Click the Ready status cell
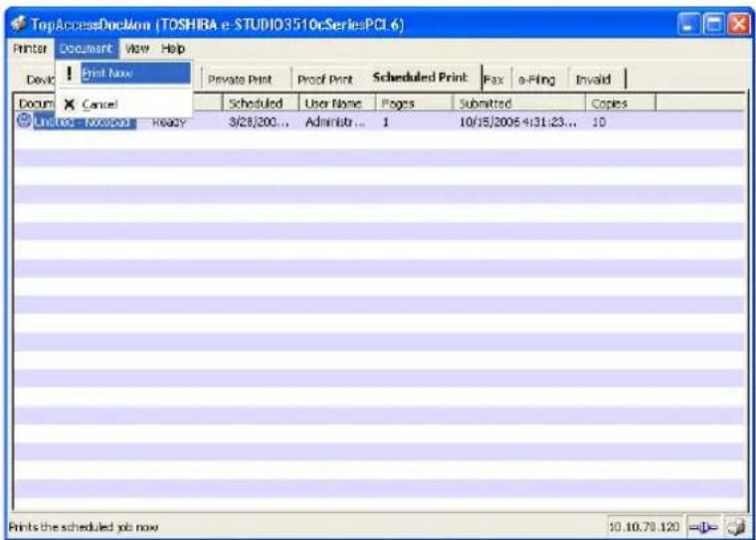This screenshot has width=756, height=540. (x=169, y=122)
